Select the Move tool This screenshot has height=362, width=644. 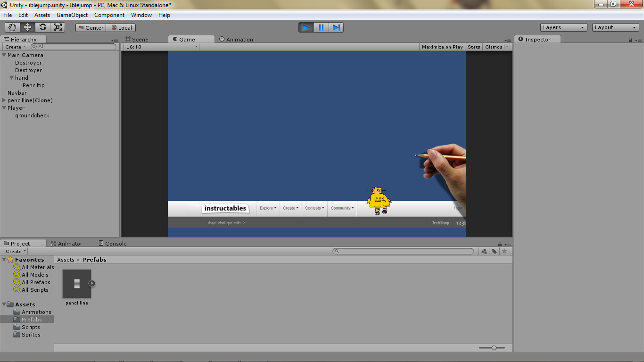tap(27, 27)
